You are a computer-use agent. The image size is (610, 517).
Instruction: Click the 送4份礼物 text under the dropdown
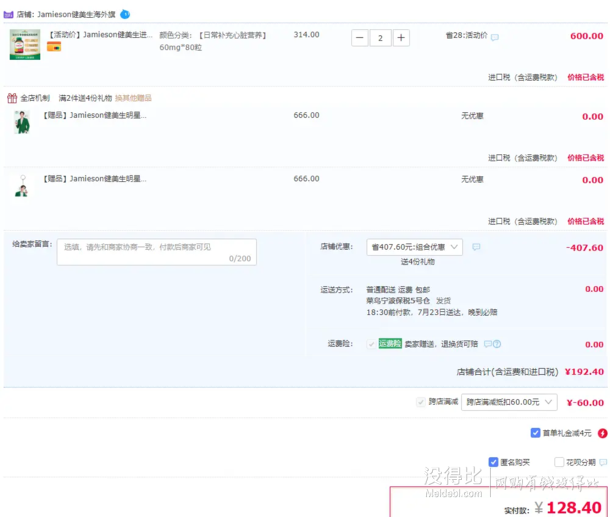click(417, 262)
